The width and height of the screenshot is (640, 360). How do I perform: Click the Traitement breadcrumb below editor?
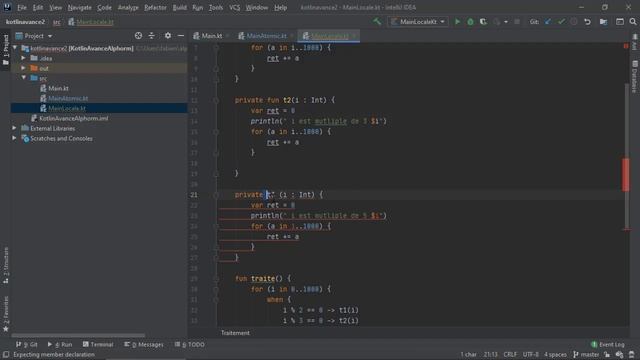tap(235, 333)
